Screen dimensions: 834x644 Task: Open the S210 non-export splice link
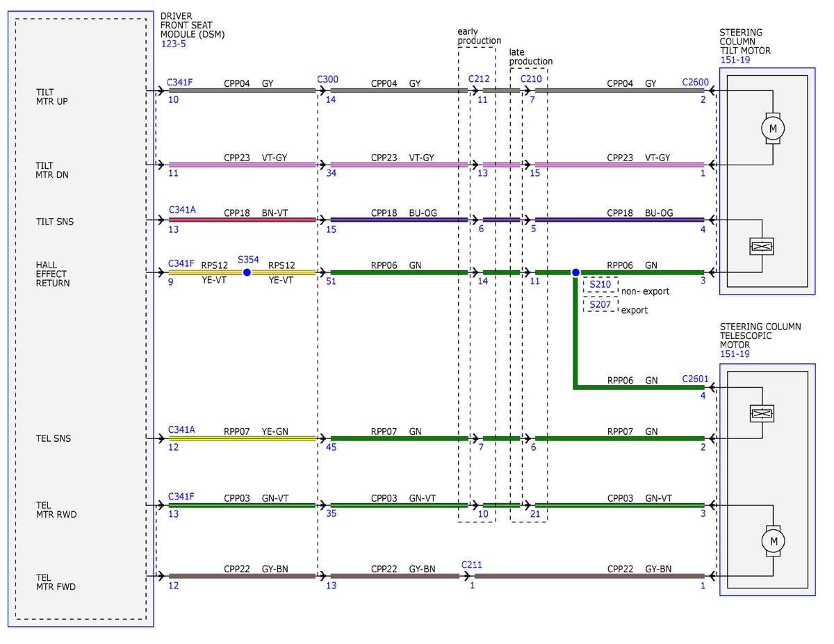click(x=600, y=285)
